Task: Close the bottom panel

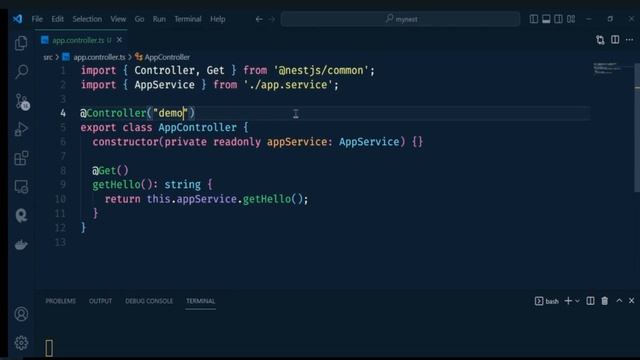Action: pos(631,301)
